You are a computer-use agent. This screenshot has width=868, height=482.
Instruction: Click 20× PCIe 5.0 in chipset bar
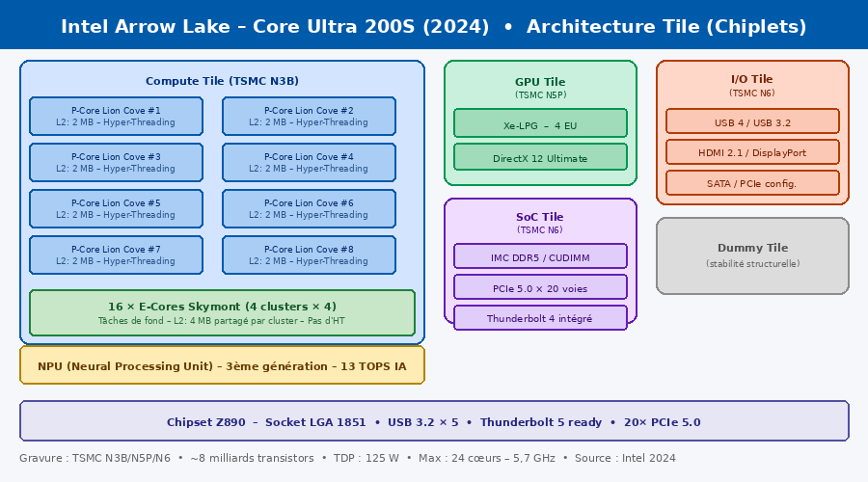point(662,422)
